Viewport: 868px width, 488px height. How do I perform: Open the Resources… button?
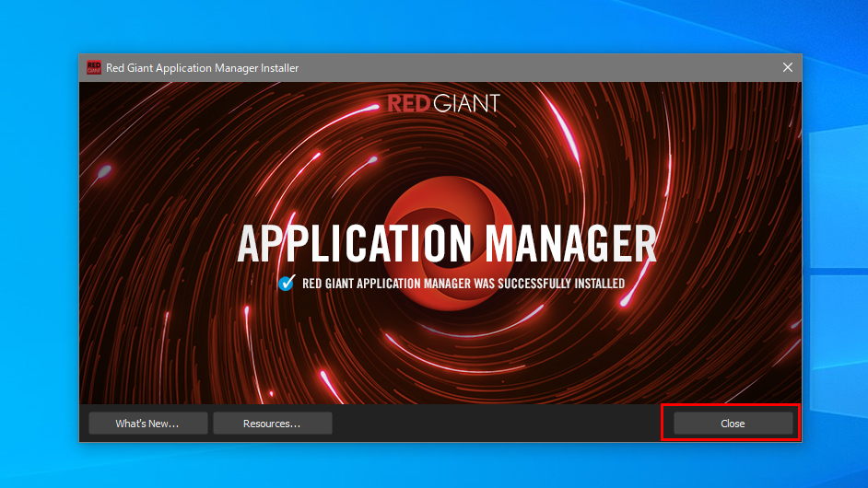(273, 424)
